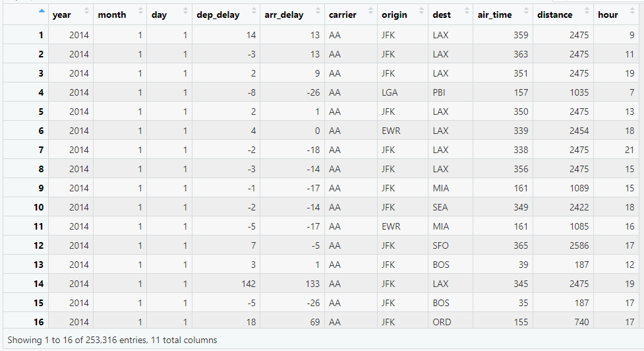Click the SFO destination cell
This screenshot has height=351, width=644.
point(440,245)
